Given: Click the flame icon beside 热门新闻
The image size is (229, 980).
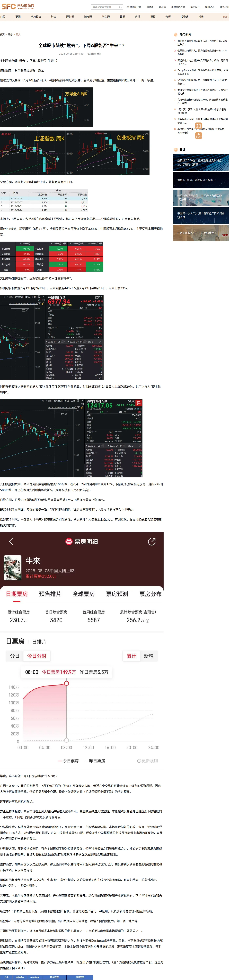Looking at the screenshot, I should 176,34.
